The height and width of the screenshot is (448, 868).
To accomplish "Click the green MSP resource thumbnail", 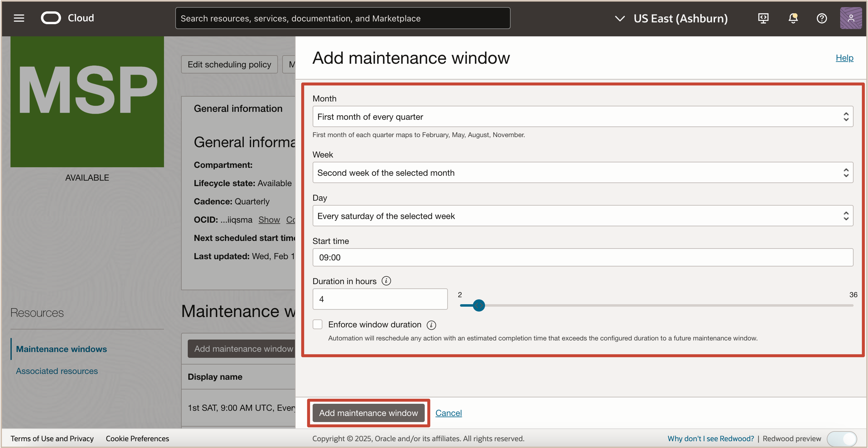I will [x=87, y=102].
